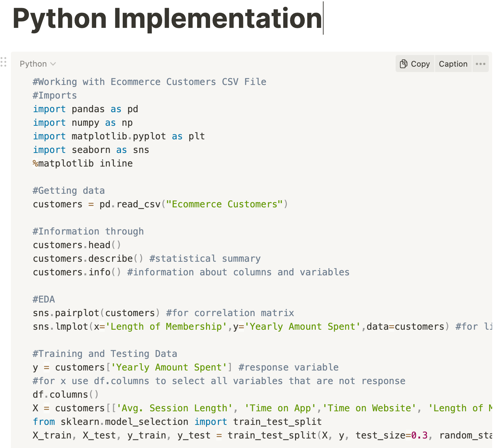The height and width of the screenshot is (448, 501).
Task: Click the code block drag handle
Action: (x=4, y=62)
